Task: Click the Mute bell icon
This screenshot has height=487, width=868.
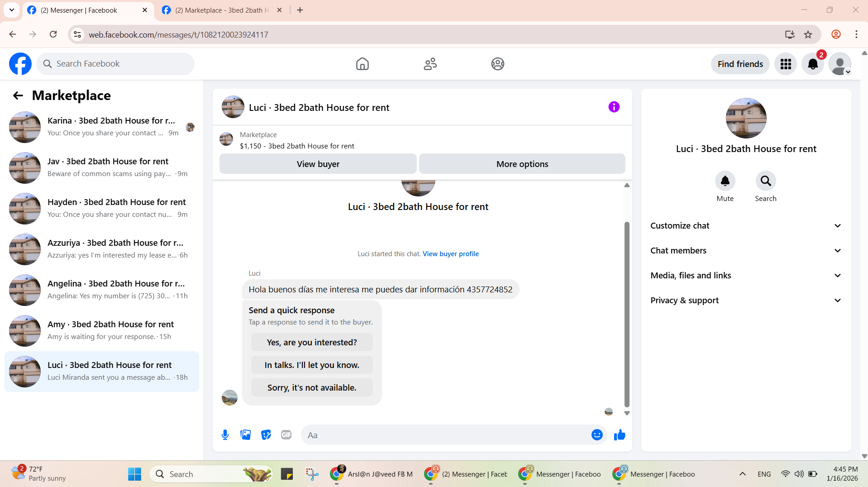Action: click(x=725, y=181)
